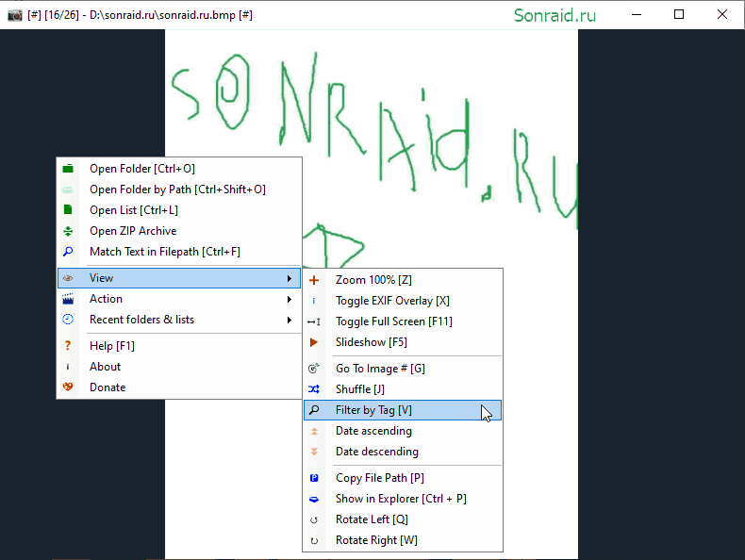
Task: Click the camera app icon in title bar
Action: (x=15, y=15)
